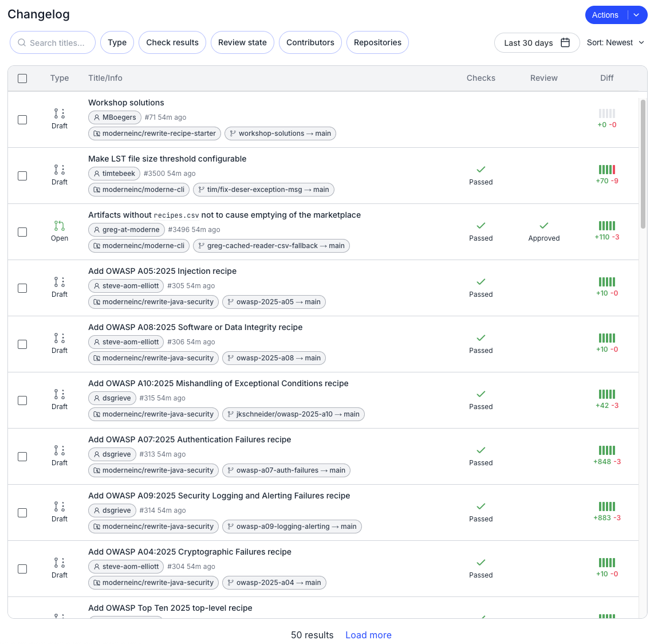Click the moderneinc/moderne-cli chip in timtebeek row
This screenshot has height=644, width=654.
coord(139,190)
